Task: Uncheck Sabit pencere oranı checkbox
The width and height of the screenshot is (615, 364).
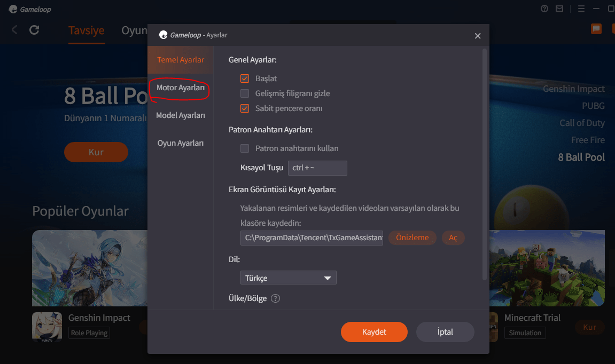Action: pos(245,108)
